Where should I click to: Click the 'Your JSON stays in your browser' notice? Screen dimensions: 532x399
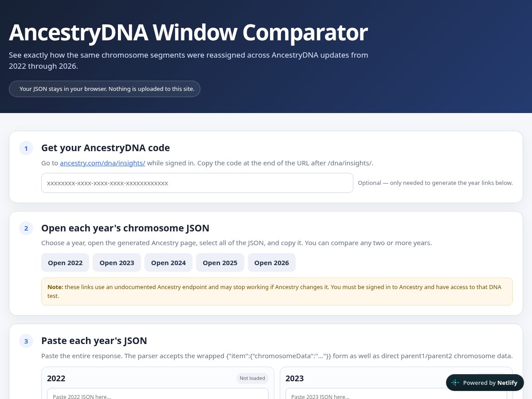coord(105,89)
